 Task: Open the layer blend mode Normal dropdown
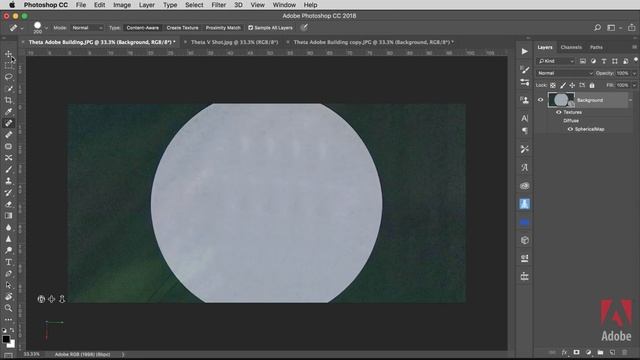point(564,73)
